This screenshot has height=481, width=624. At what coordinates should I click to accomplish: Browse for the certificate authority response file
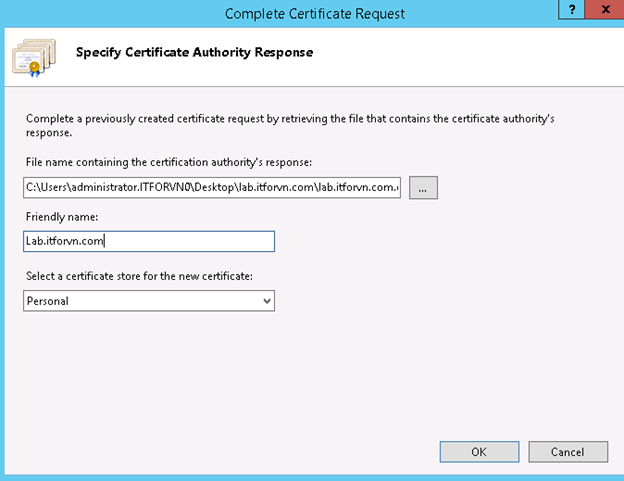coord(423,187)
